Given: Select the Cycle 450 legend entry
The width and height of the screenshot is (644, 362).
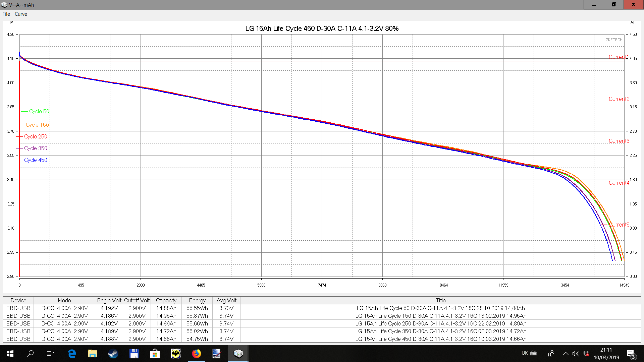Looking at the screenshot, I should pos(36,160).
